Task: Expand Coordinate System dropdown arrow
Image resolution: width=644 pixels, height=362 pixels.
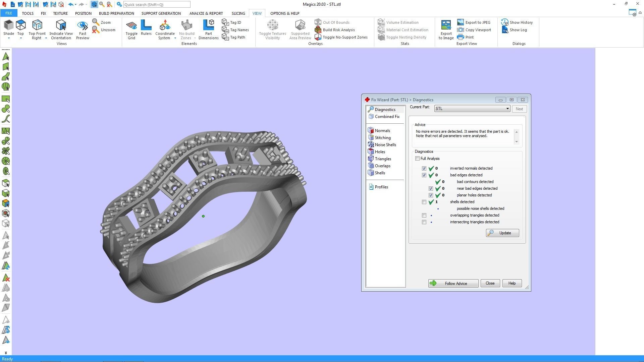Action: point(175,38)
